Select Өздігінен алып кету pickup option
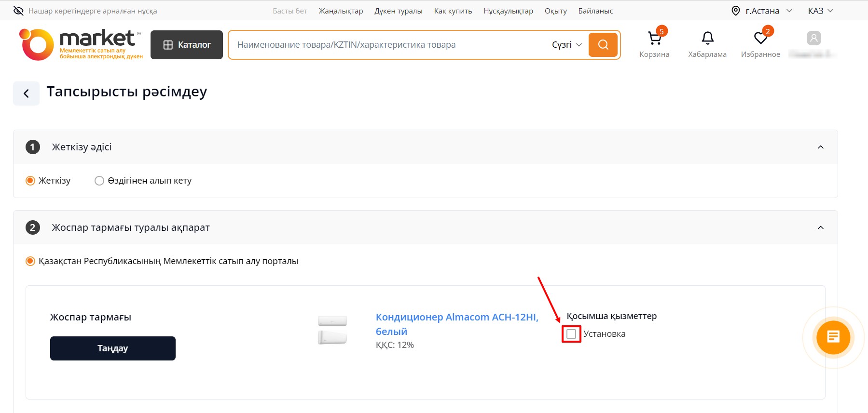Image resolution: width=868 pixels, height=413 pixels. tap(99, 181)
